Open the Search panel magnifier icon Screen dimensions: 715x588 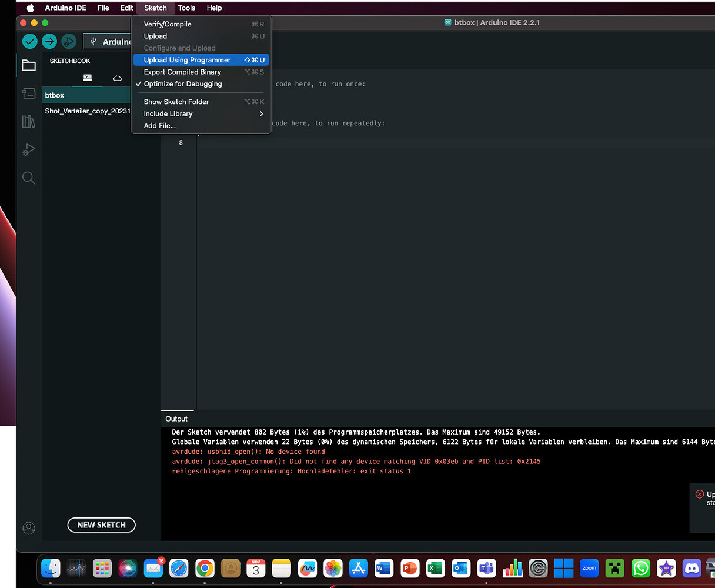[x=29, y=178]
